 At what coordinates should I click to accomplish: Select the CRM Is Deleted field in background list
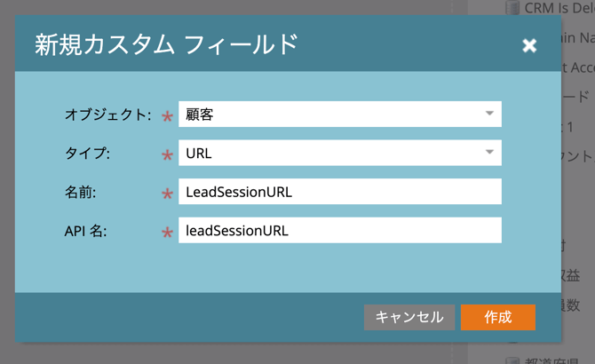coord(558,8)
